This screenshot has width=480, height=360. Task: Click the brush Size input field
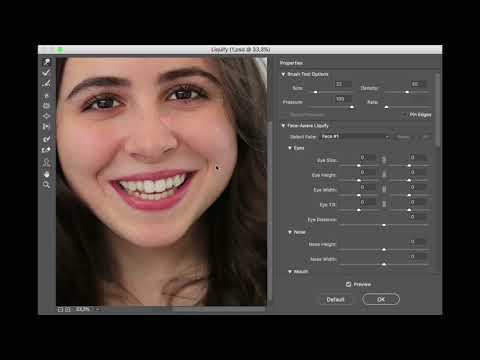(343, 84)
